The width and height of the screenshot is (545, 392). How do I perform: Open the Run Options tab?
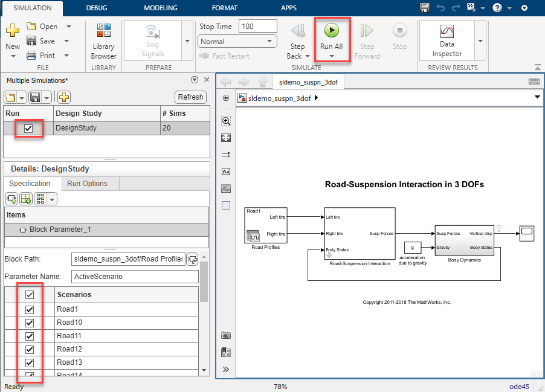pos(87,184)
